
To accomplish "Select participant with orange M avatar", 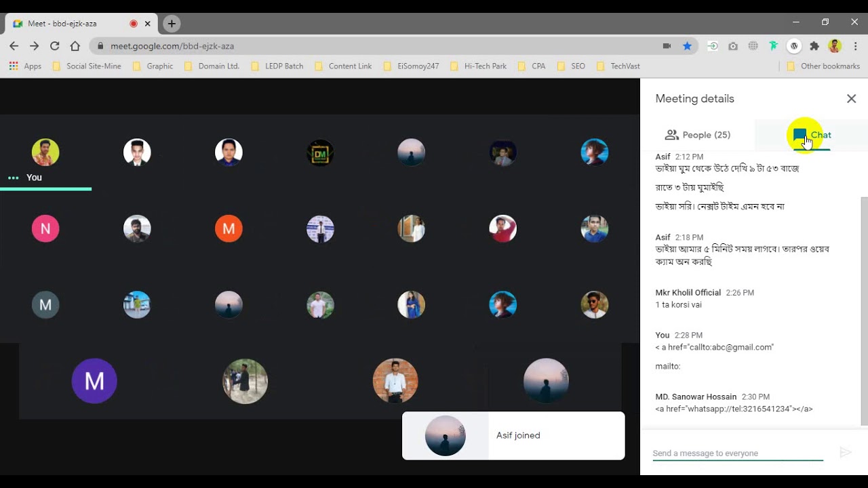I will [x=229, y=229].
